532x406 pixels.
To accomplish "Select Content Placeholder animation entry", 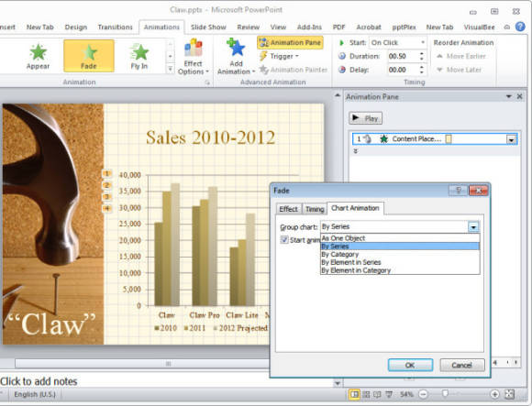I will [435, 139].
